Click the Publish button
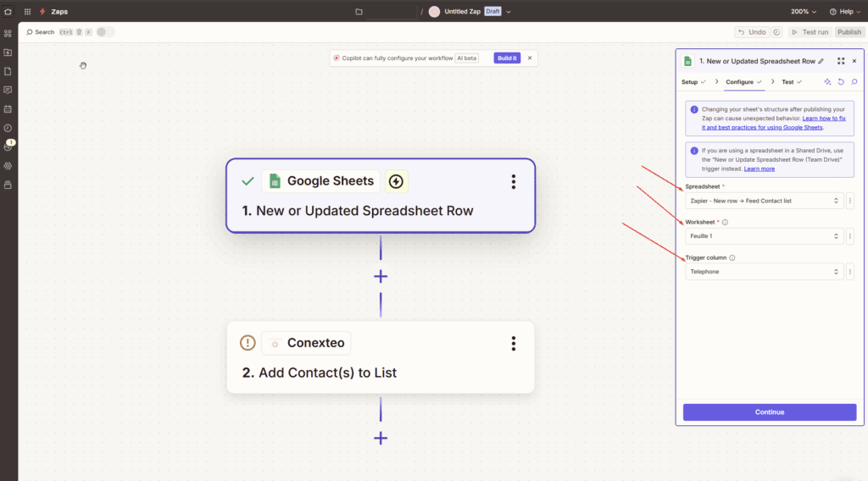Screen dimensions: 868x481 (849, 32)
